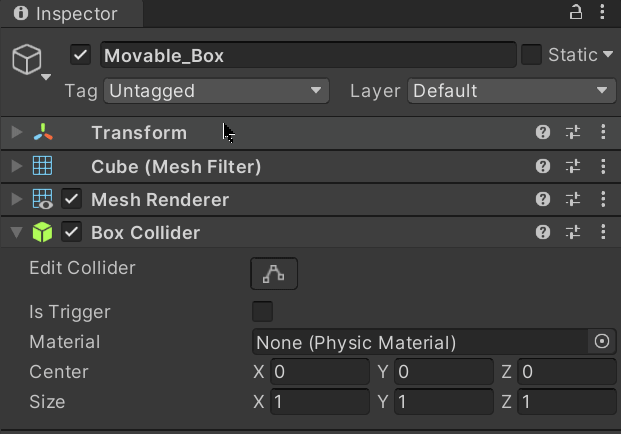Click the Tag label
The image size is (621, 434).
pos(81,91)
